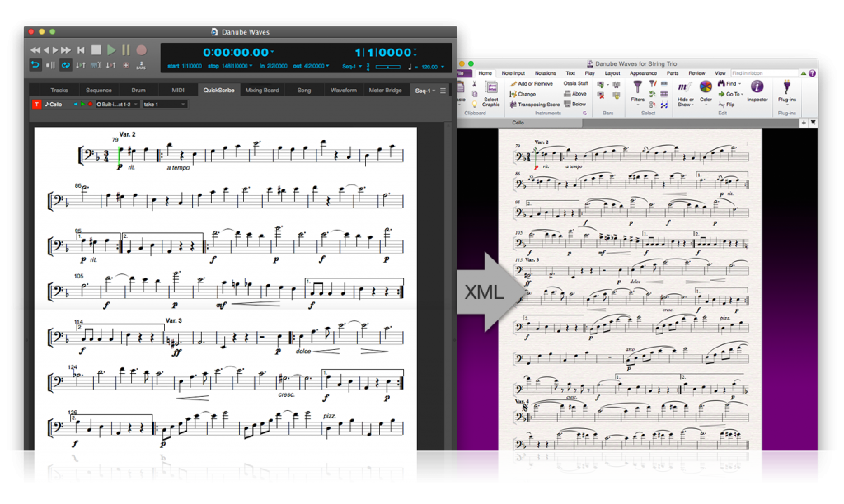Switch to the Mixing Board tab
This screenshot has width=844, height=504.
261,90
